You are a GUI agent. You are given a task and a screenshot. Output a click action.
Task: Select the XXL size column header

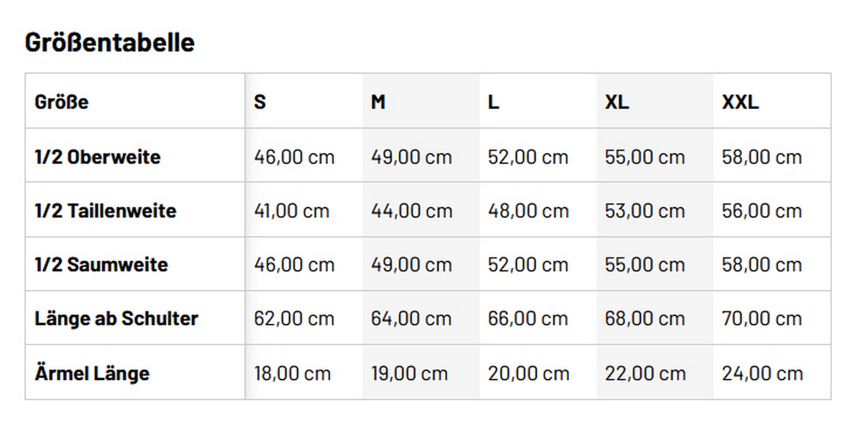click(x=740, y=102)
